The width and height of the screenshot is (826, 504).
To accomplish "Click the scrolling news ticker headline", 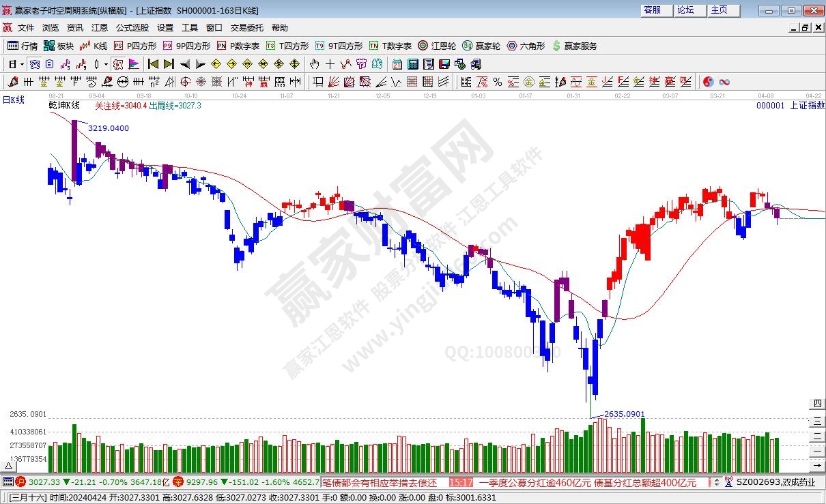I will [587, 482].
